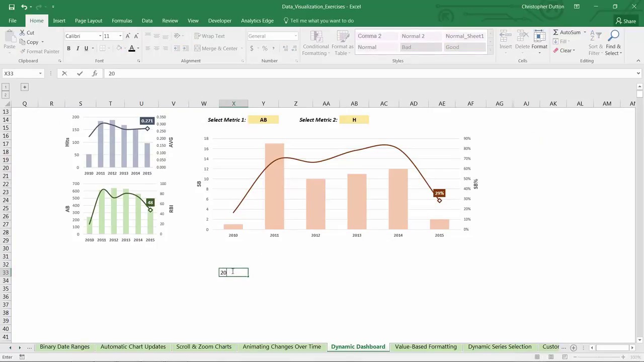The height and width of the screenshot is (362, 644).
Task: Click the Insert cells icon
Action: (506, 40)
